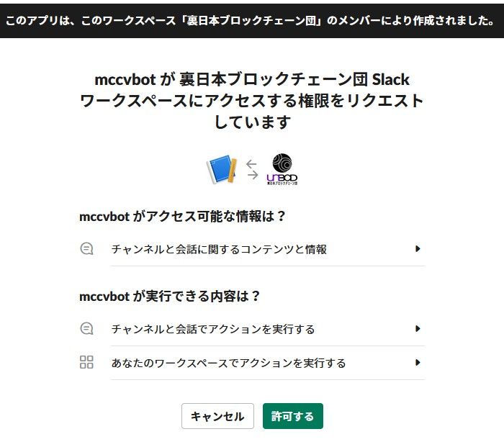The height and width of the screenshot is (447, 504).
Task: Open あなたのワークスペースでアクションを実行する row
Action: click(228, 363)
